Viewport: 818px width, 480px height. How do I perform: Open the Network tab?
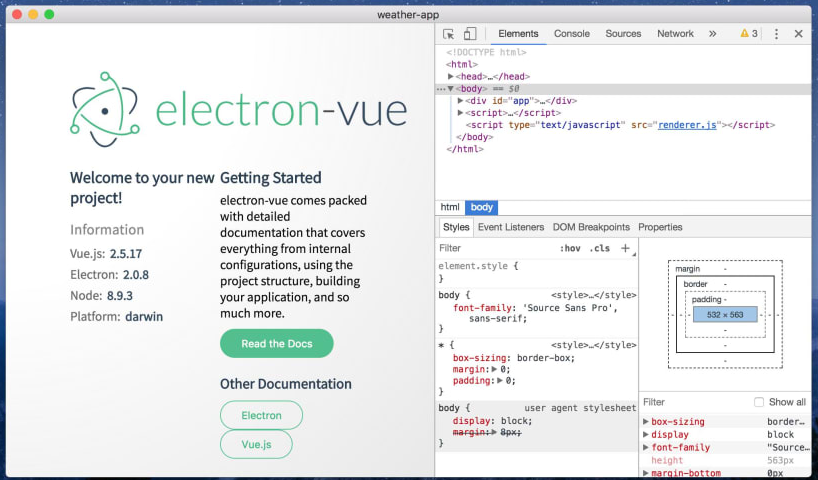pos(675,34)
